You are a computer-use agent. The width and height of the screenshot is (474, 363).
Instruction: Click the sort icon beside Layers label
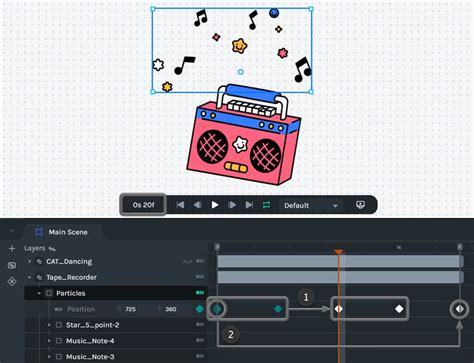[x=52, y=249]
